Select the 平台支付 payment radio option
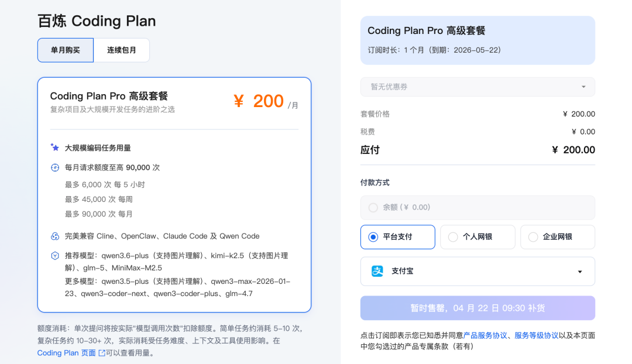The width and height of the screenshot is (632, 364). [373, 237]
